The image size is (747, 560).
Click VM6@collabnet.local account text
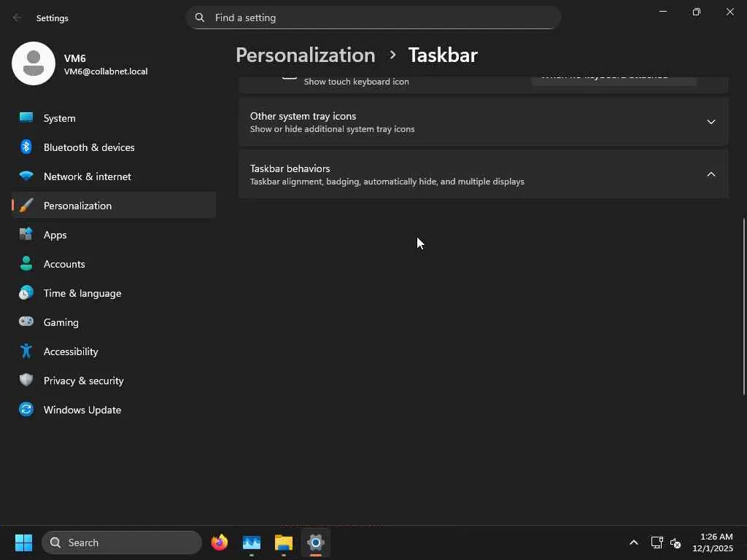click(x=106, y=71)
